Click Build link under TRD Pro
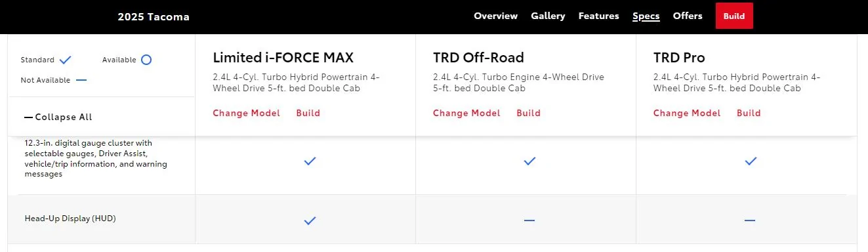Viewport: 868px width, 252px height. (x=749, y=113)
